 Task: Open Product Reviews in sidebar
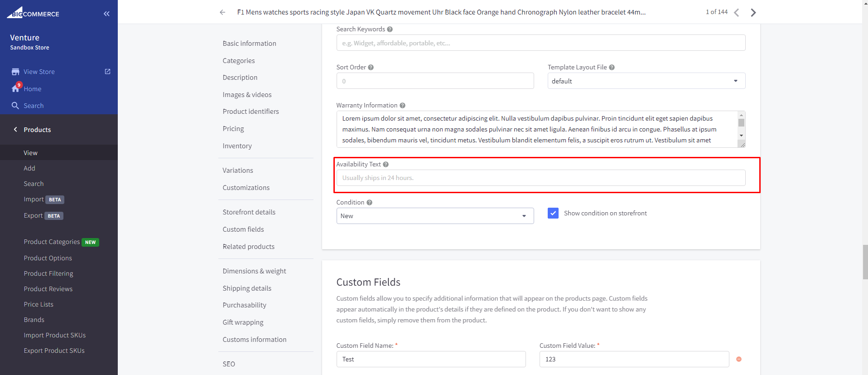pos(48,289)
